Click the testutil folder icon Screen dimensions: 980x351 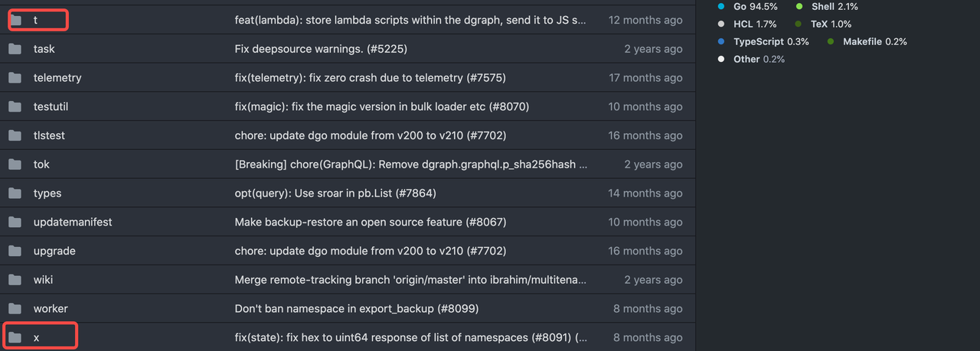(15, 107)
